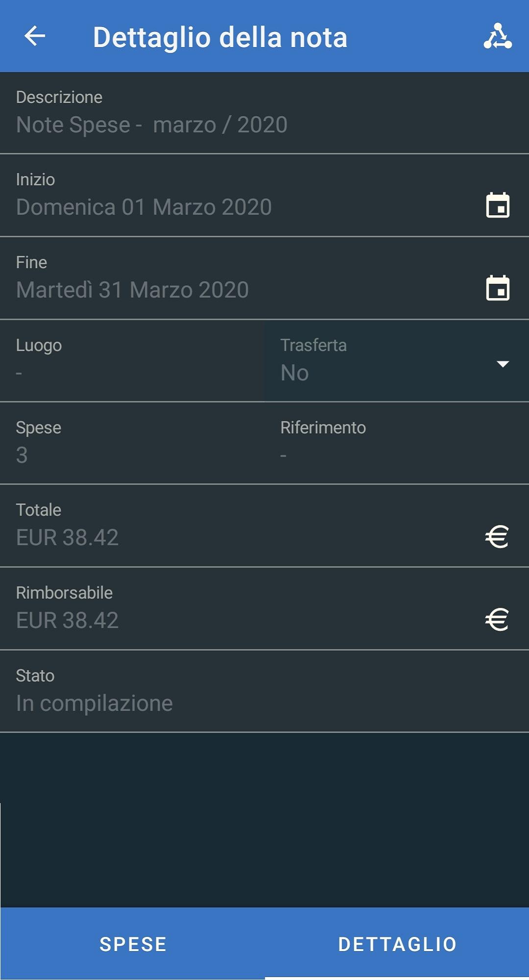Tap the Rimborsabile amount EUR 38.42

[67, 620]
